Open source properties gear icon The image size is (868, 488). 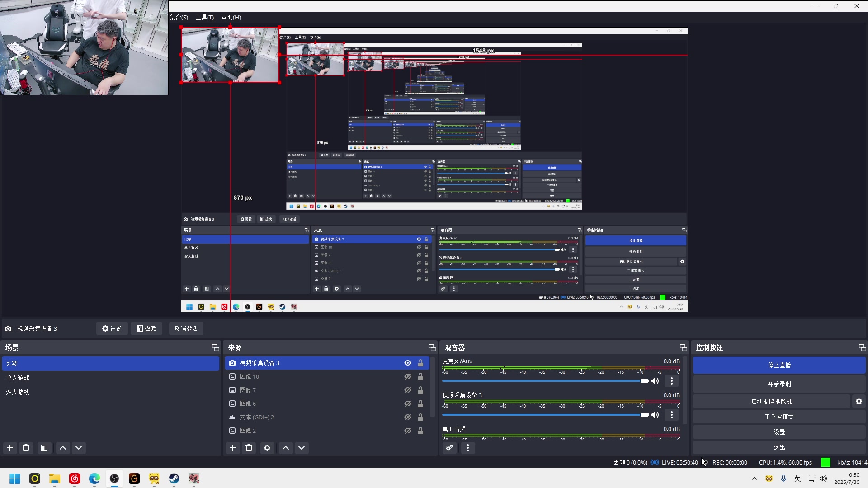coord(267,448)
